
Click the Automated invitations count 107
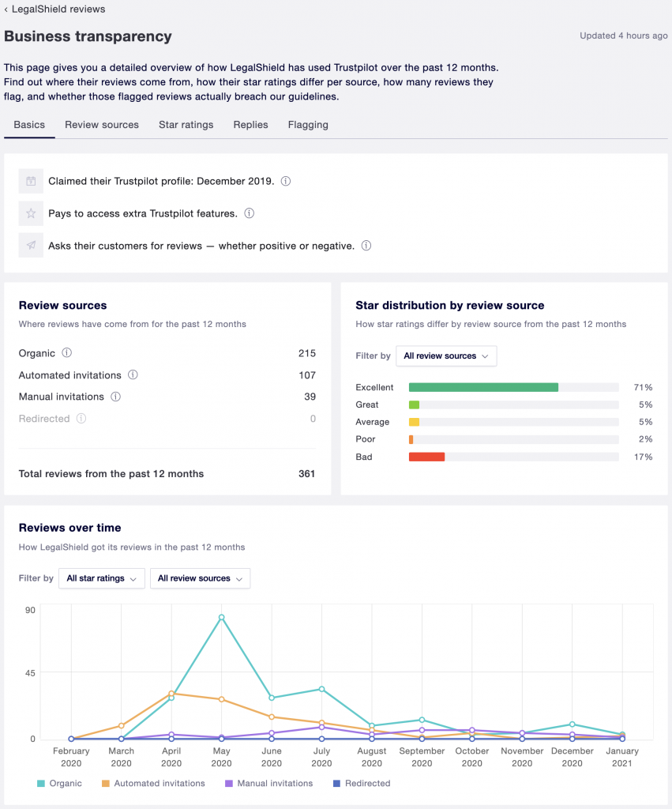pyautogui.click(x=307, y=375)
